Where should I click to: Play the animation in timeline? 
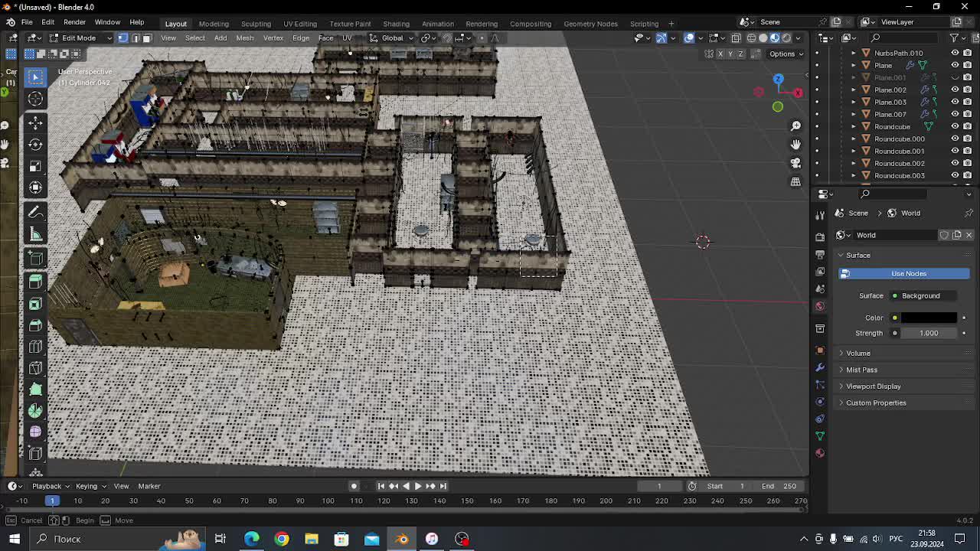418,486
